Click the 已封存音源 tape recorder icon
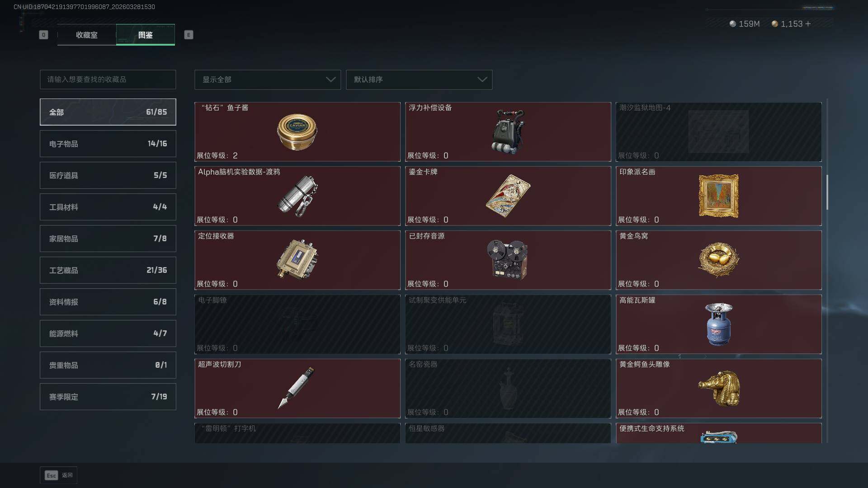Screen dimensions: 868x488 pyautogui.click(x=508, y=259)
